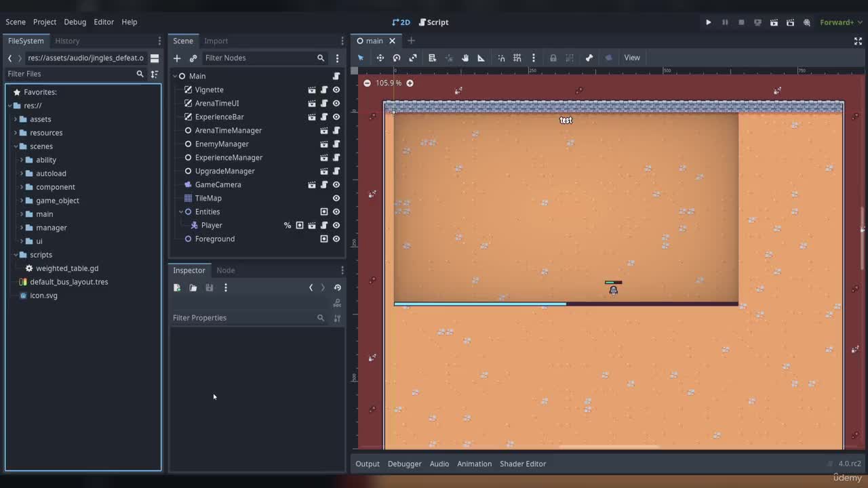The image size is (868, 488).
Task: Switch to the 2D workspace
Action: point(401,22)
